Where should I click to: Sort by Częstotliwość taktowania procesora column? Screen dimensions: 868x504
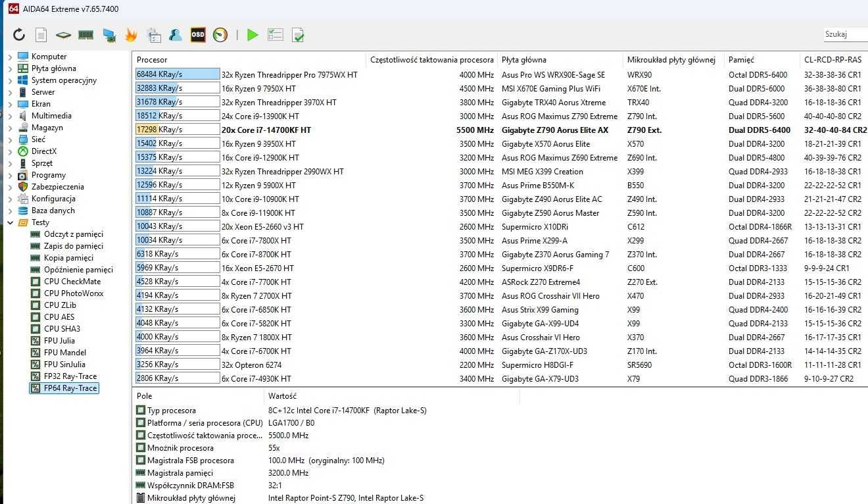click(x=431, y=60)
